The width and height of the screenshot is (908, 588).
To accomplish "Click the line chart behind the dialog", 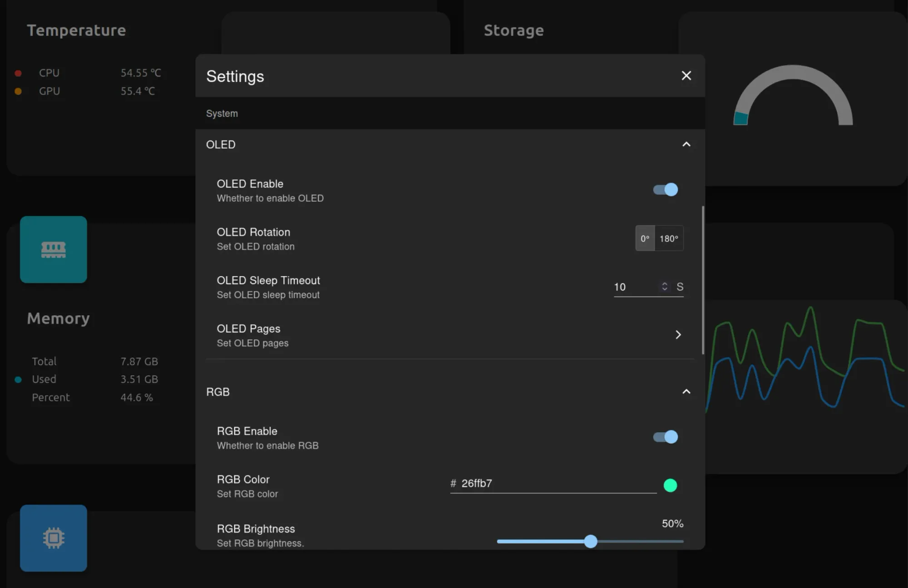I will point(805,359).
